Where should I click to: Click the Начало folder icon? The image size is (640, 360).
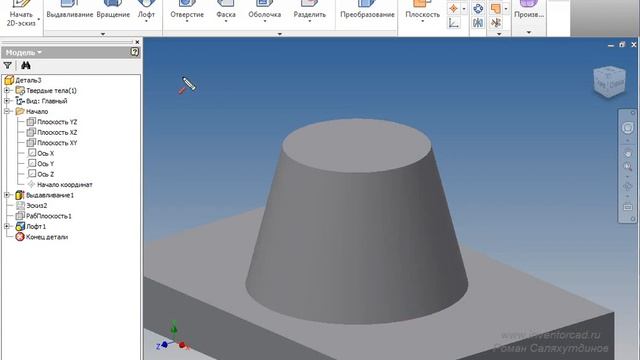[20, 111]
